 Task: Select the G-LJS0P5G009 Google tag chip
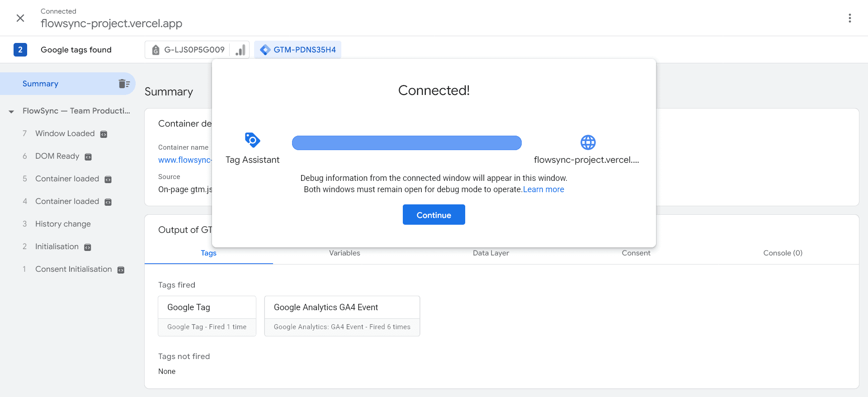pos(197,50)
